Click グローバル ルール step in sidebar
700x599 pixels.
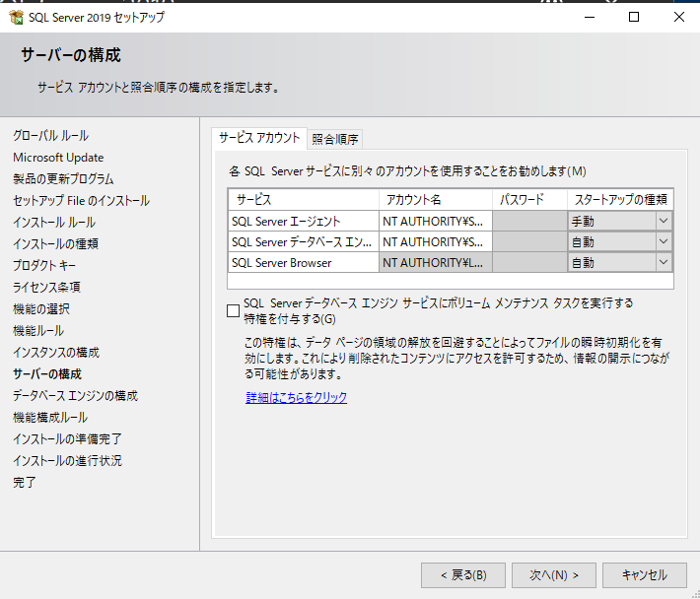(50, 136)
